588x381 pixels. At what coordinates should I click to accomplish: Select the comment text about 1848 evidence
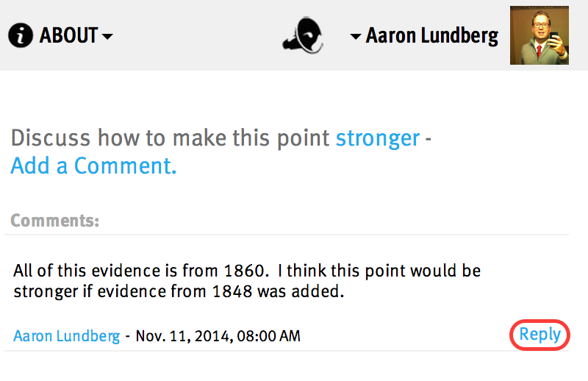click(x=247, y=281)
